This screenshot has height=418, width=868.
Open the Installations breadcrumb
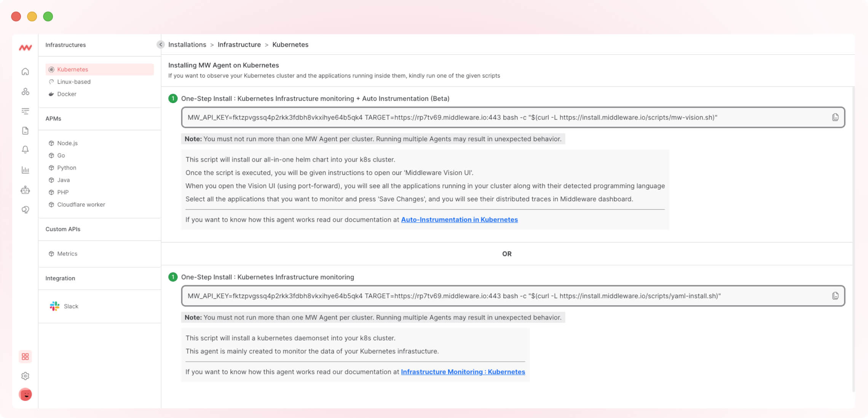click(x=187, y=45)
